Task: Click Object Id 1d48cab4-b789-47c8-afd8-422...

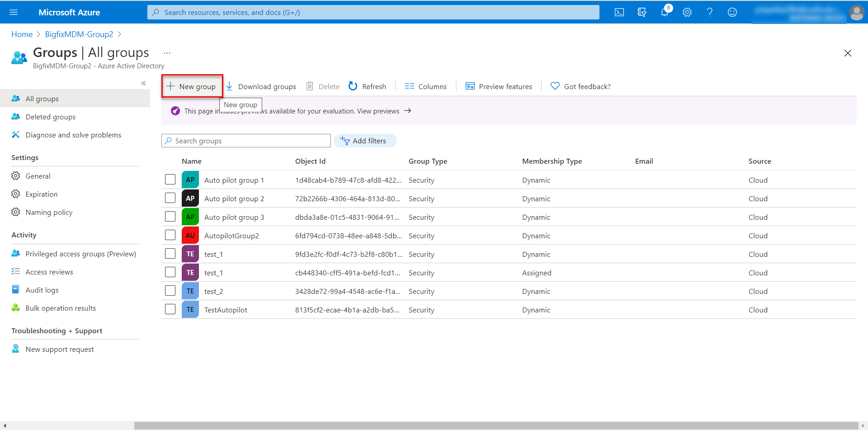Action: pyautogui.click(x=348, y=180)
